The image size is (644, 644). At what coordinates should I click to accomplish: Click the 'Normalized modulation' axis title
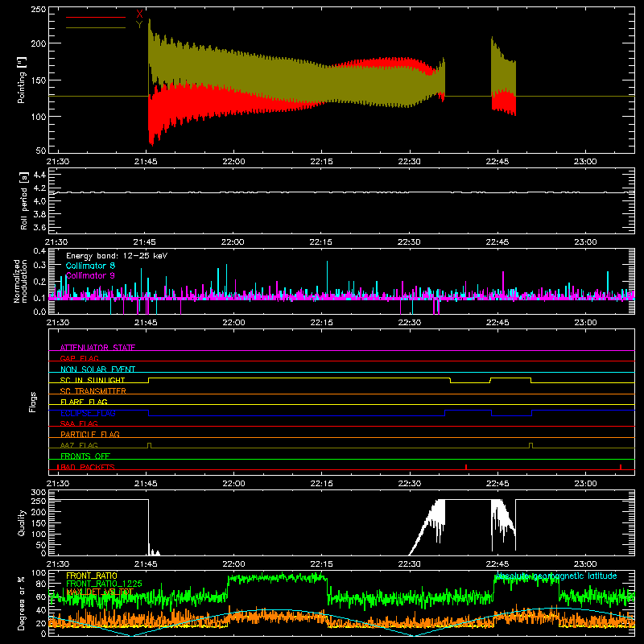coord(20,281)
